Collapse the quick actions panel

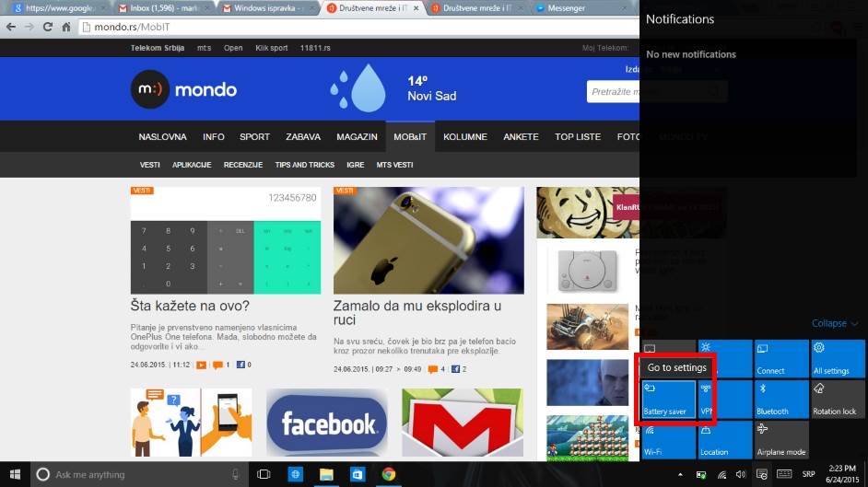[x=835, y=324]
